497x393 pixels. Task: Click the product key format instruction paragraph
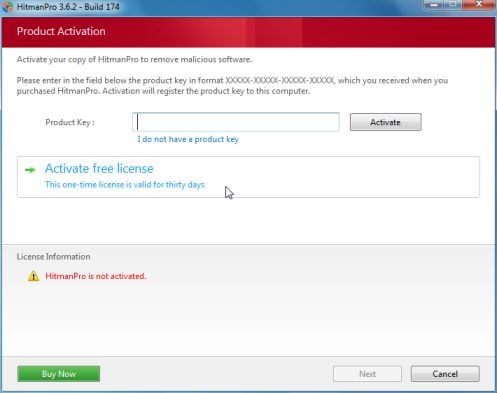click(232, 86)
